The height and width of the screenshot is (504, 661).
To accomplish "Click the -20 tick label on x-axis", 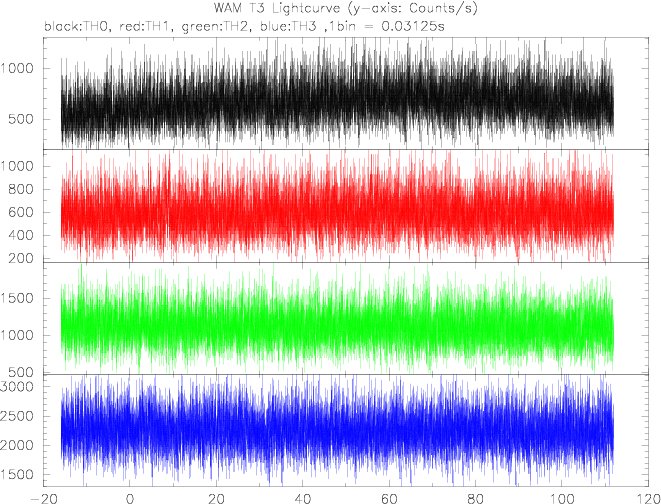I will click(43, 498).
